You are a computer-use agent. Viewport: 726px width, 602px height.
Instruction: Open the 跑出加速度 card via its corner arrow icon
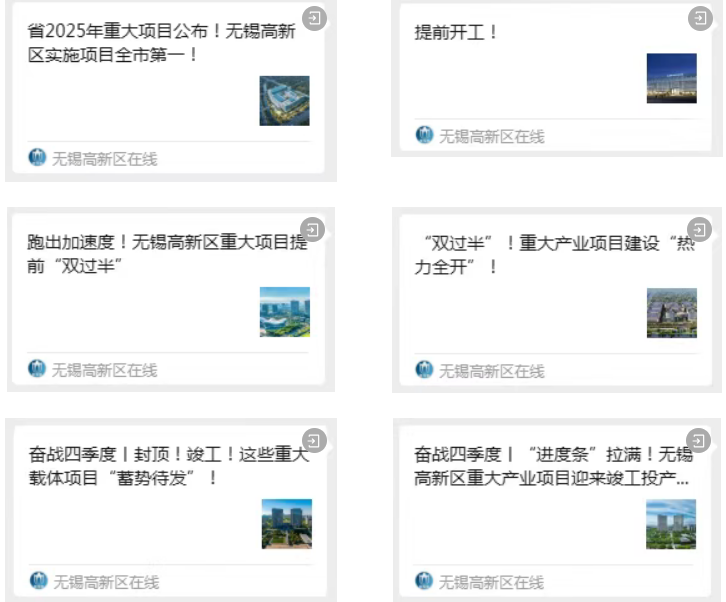[312, 229]
